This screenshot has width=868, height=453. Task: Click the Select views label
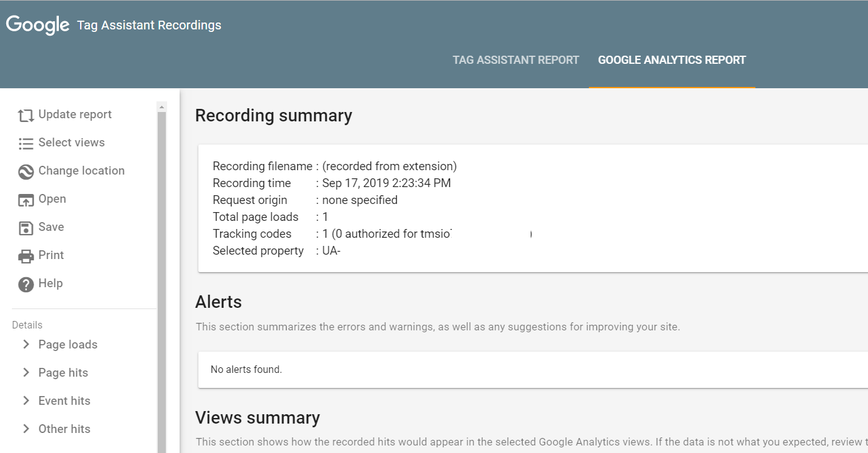[x=71, y=143]
